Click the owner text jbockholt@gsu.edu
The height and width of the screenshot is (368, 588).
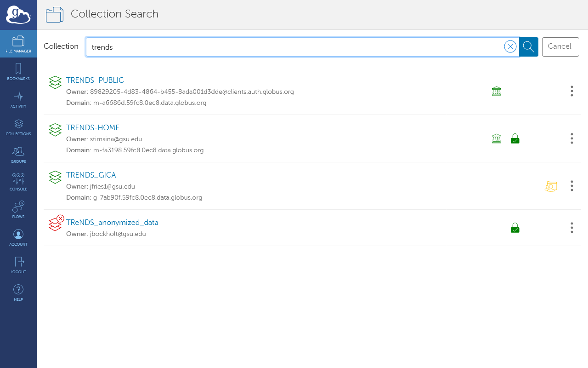(118, 234)
